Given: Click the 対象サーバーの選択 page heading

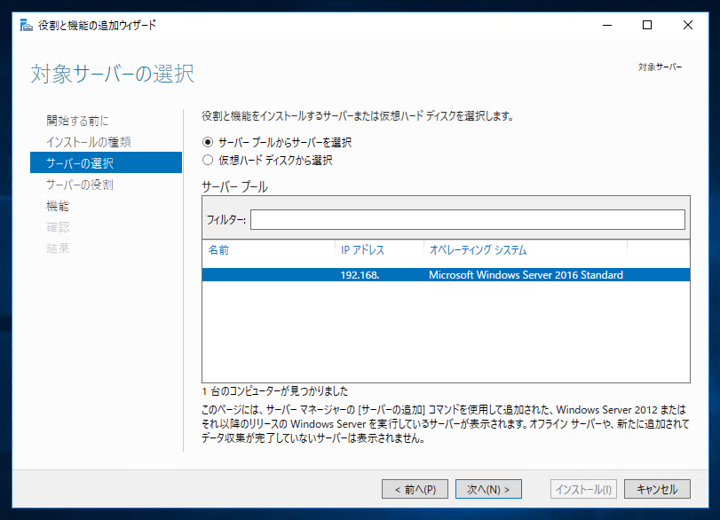Looking at the screenshot, I should 112,74.
